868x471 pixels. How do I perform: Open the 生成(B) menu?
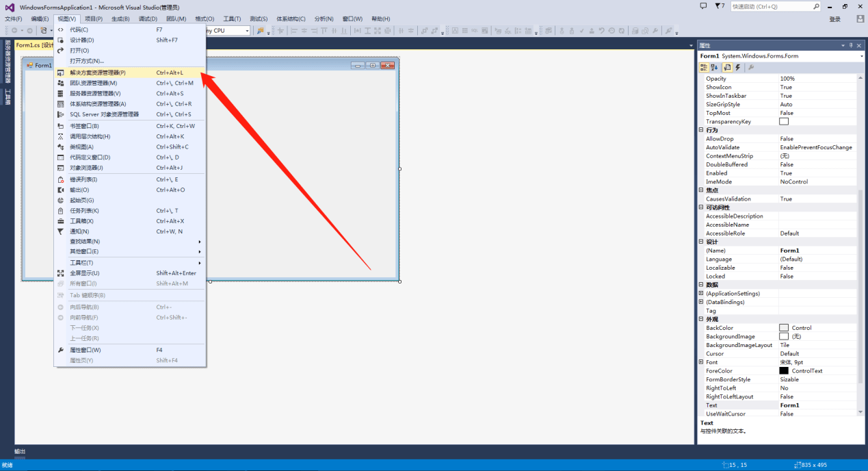click(120, 18)
